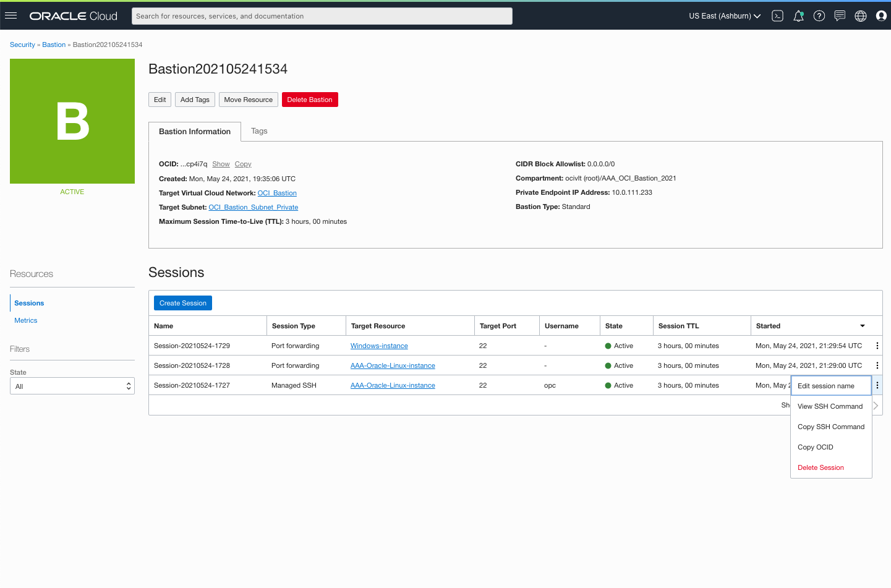Open Metrics in the Resources sidebar

click(26, 320)
